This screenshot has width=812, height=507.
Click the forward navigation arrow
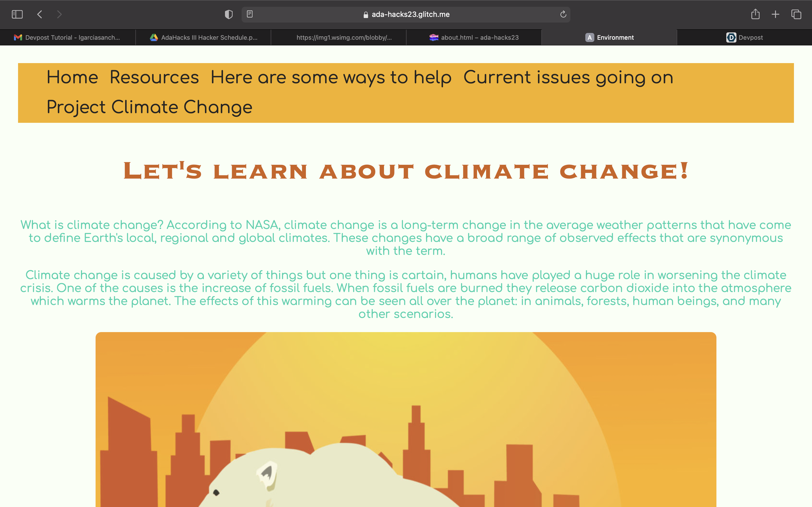[x=59, y=14]
